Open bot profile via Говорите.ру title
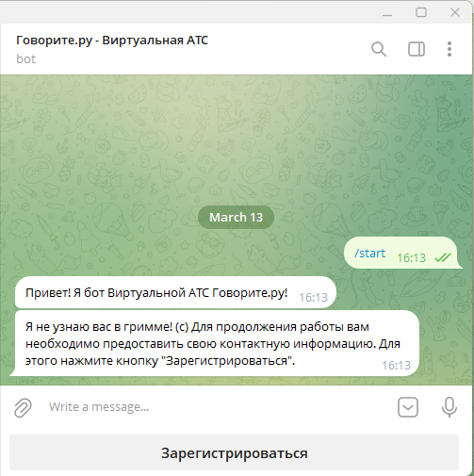The height and width of the screenshot is (476, 474). pos(112,41)
